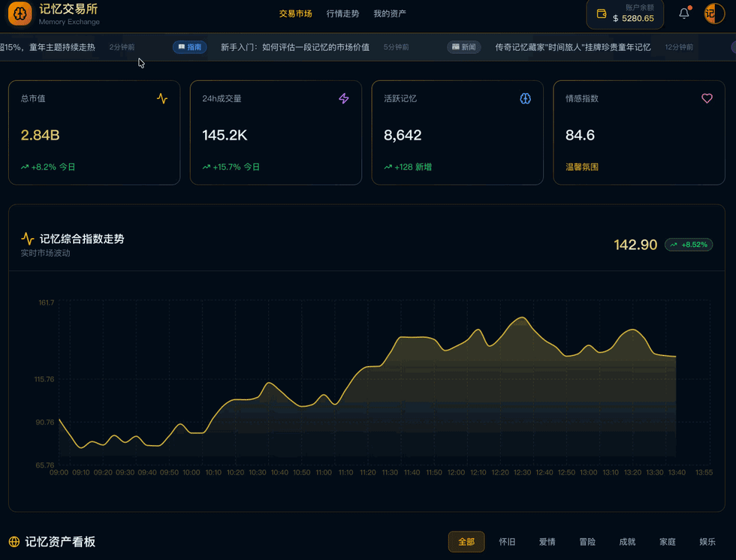The width and height of the screenshot is (736, 560).
Task: Click the 161.7 y-axis label
Action: 46,303
